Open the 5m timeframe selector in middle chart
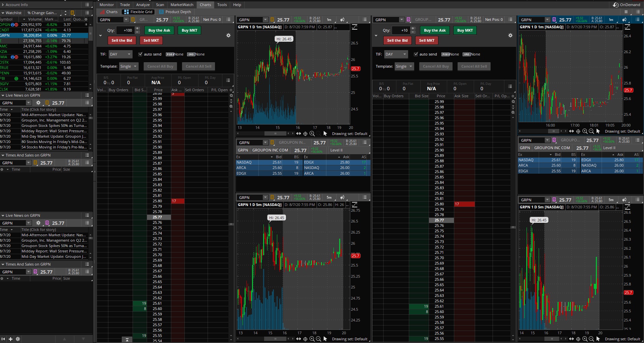Screen dimensions: 644x343 pyautogui.click(x=329, y=197)
